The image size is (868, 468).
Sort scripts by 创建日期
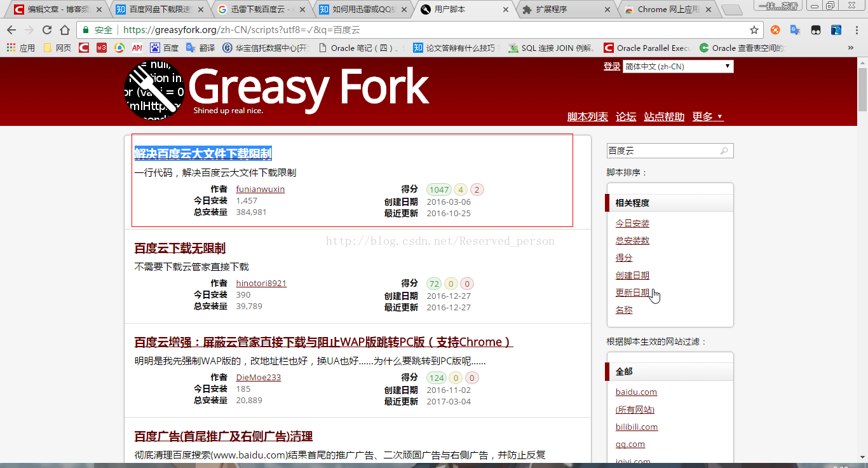click(x=632, y=275)
